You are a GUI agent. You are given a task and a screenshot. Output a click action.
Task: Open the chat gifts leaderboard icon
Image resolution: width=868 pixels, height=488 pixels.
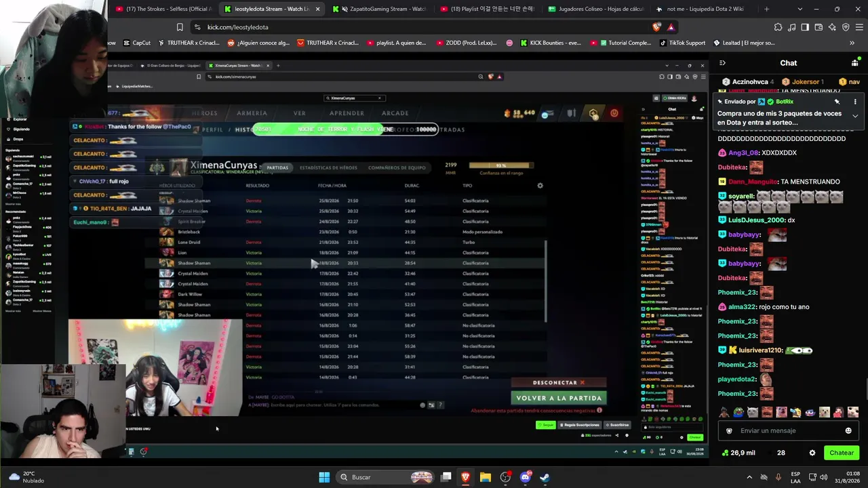854,63
